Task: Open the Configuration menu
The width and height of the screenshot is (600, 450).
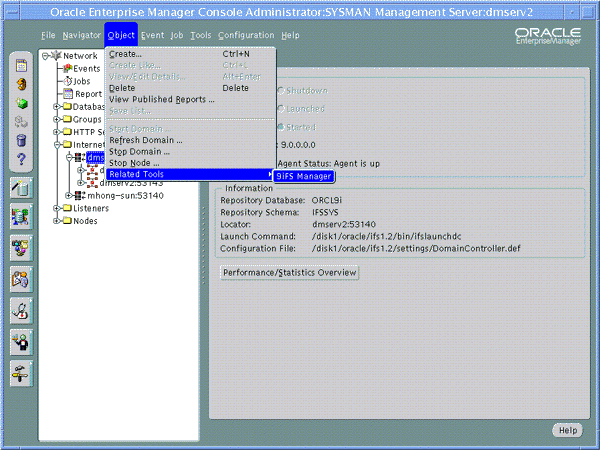Action: tap(246, 35)
